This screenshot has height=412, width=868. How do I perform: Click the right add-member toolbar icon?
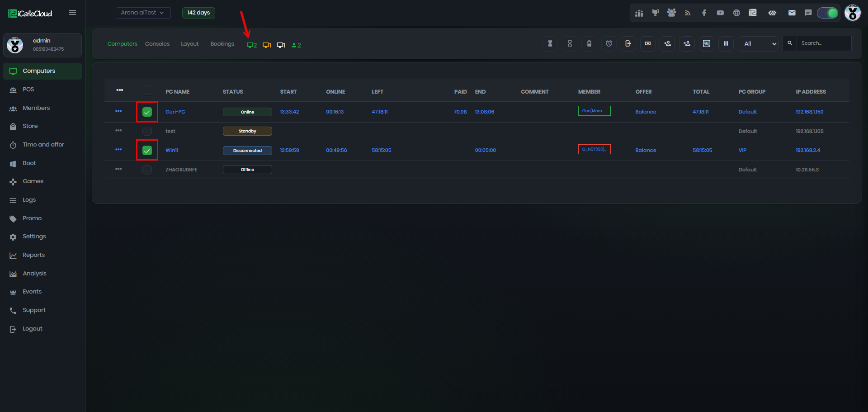(687, 44)
